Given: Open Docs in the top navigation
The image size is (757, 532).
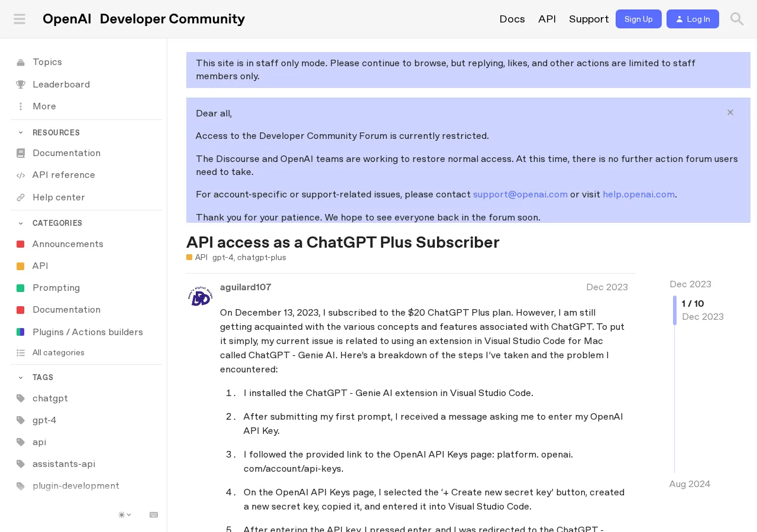Looking at the screenshot, I should coord(512,19).
